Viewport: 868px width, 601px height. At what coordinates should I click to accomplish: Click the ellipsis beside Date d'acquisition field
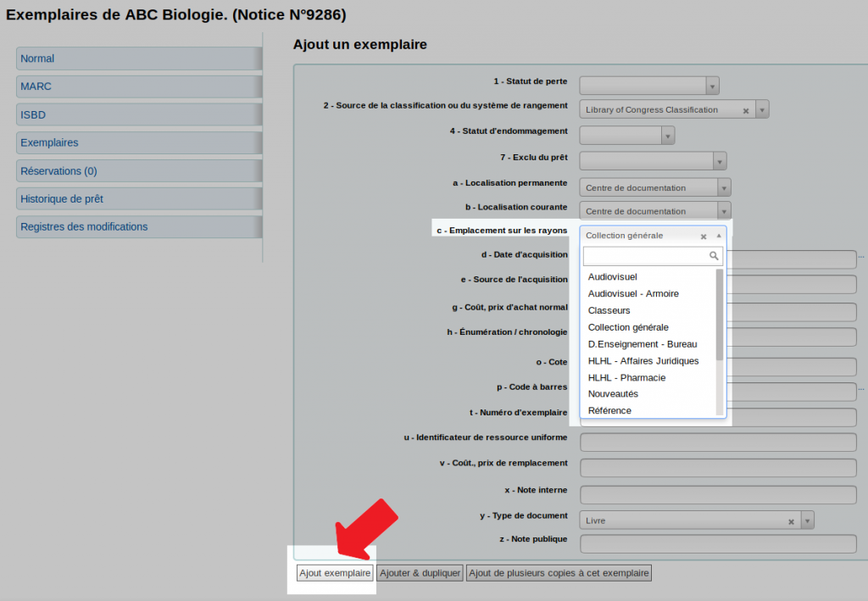pos(861,258)
